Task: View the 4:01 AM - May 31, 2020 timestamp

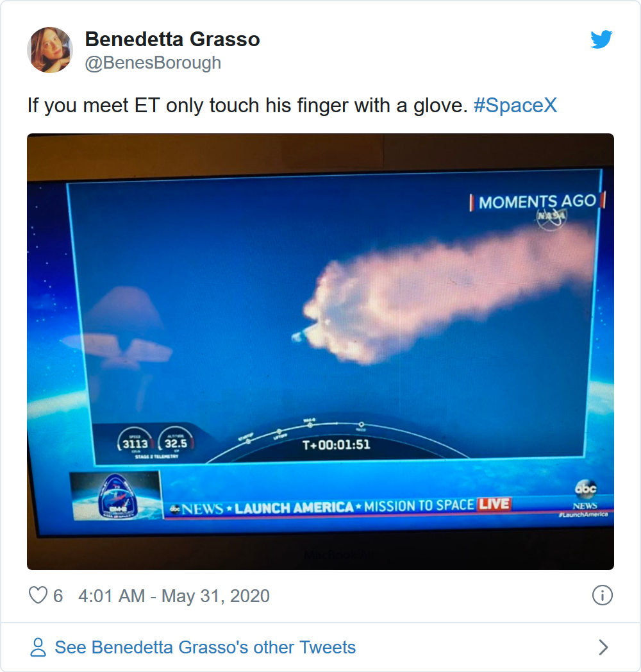Action: point(174,596)
